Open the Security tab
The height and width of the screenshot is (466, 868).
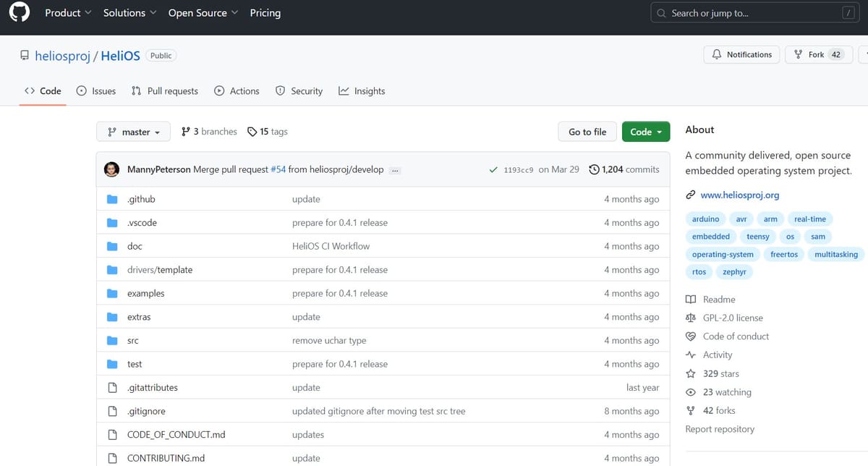pyautogui.click(x=299, y=91)
